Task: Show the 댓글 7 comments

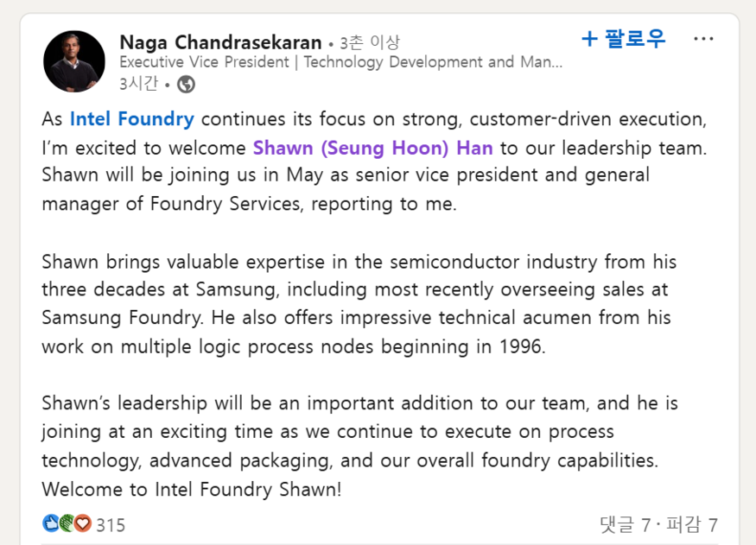Action: 625,524
